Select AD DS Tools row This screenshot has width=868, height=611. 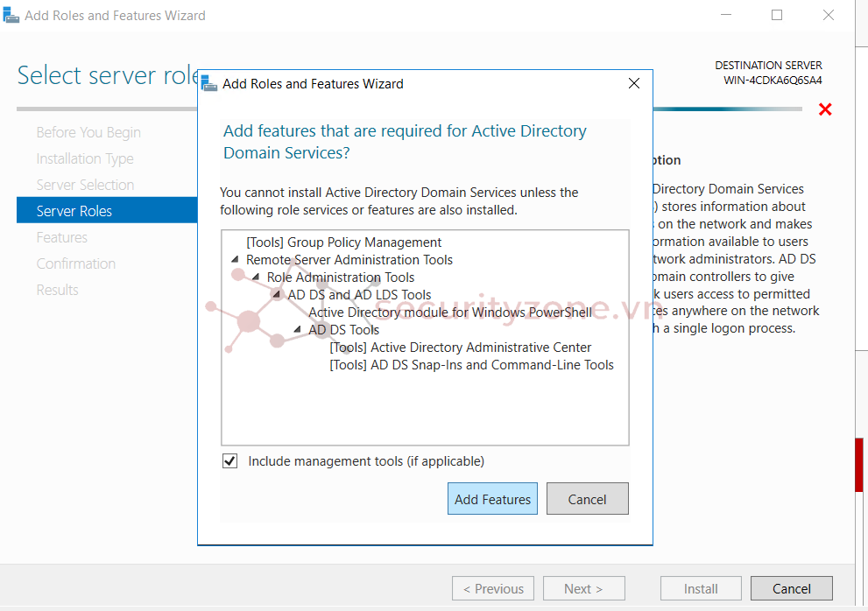point(343,330)
